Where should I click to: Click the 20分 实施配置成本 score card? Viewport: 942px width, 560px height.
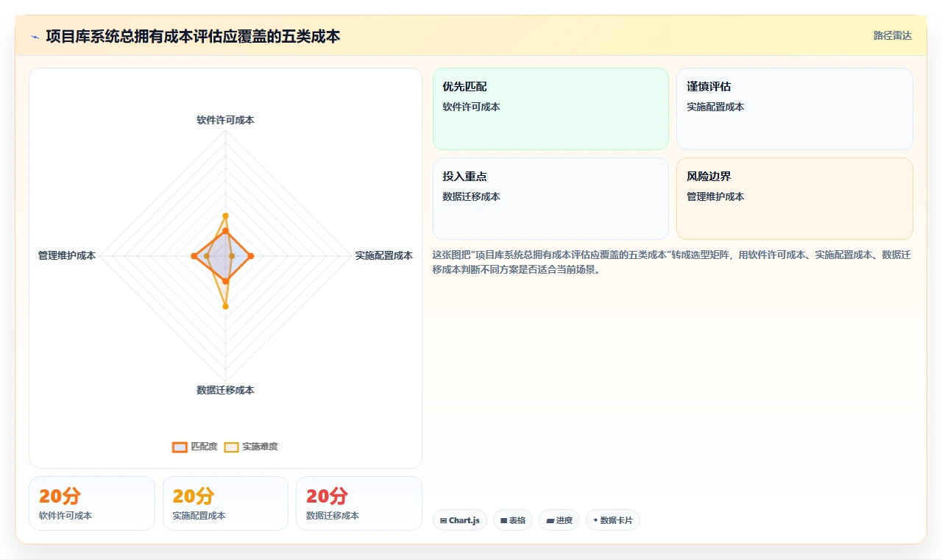tap(225, 503)
